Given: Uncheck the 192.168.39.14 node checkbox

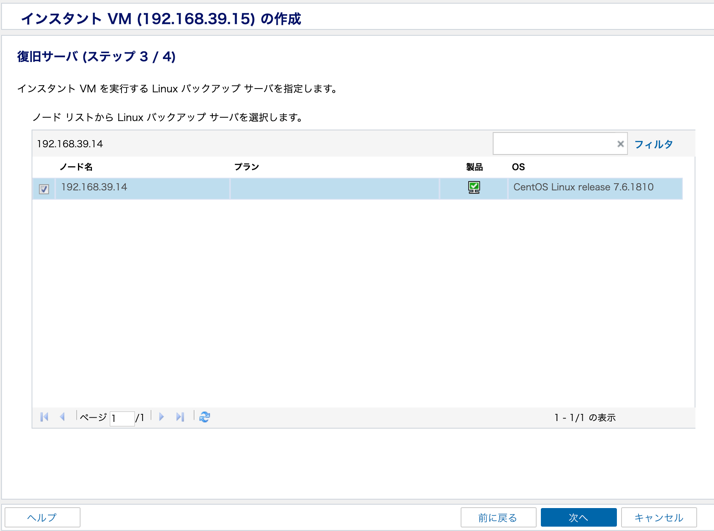Looking at the screenshot, I should tap(44, 189).
